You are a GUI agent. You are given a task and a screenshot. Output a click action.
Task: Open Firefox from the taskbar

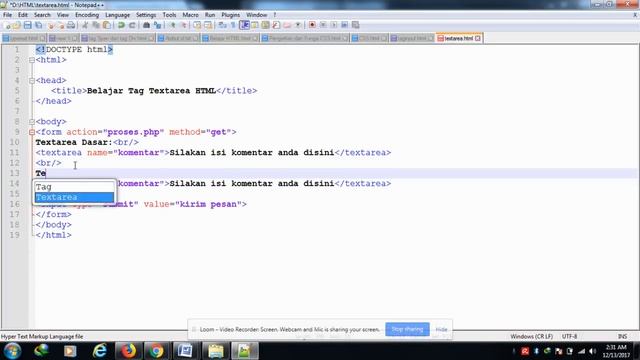coord(128,351)
